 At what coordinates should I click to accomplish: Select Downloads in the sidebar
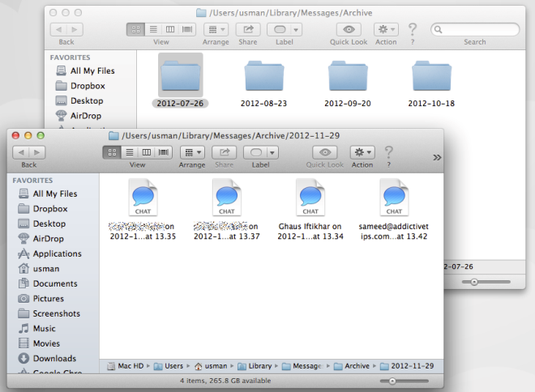(54, 358)
